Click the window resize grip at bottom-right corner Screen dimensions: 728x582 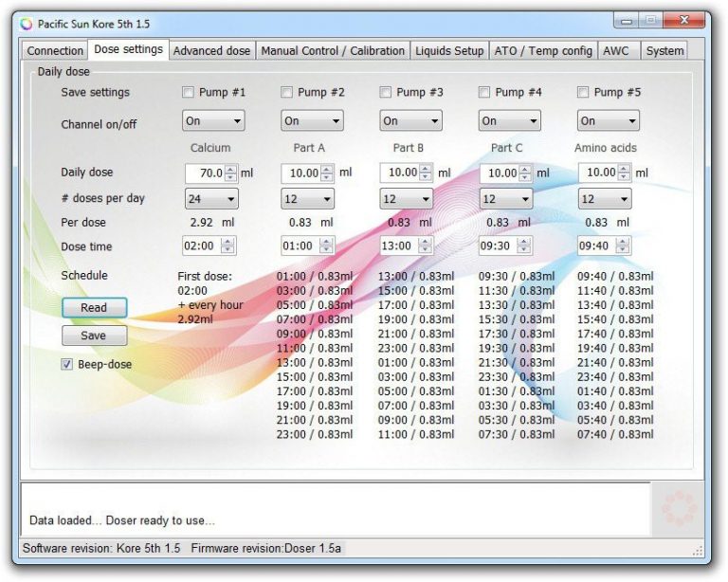tap(698, 550)
